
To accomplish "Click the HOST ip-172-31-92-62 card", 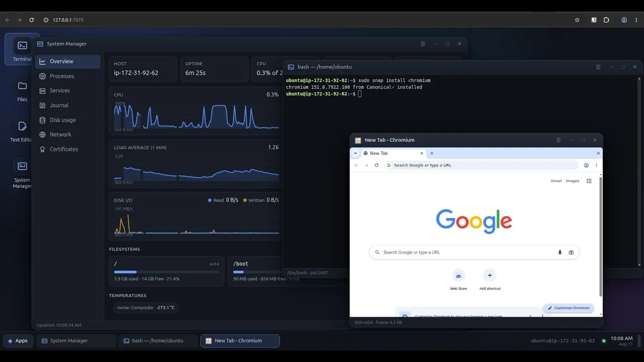I will tap(143, 69).
